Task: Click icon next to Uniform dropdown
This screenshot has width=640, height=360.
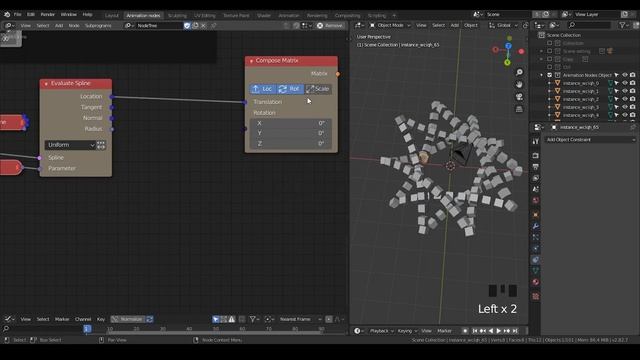Action: pyautogui.click(x=101, y=145)
